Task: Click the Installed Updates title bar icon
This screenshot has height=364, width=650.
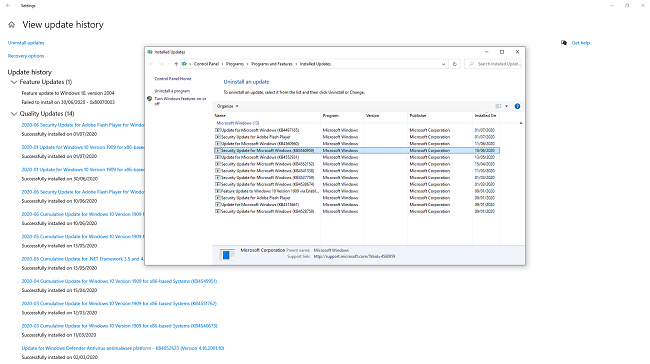Action: coord(150,52)
